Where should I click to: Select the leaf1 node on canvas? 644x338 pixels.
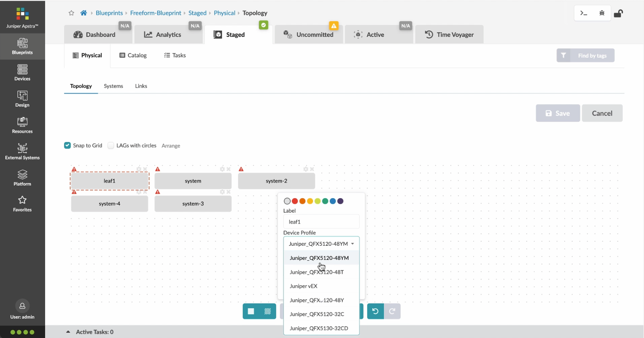click(110, 181)
